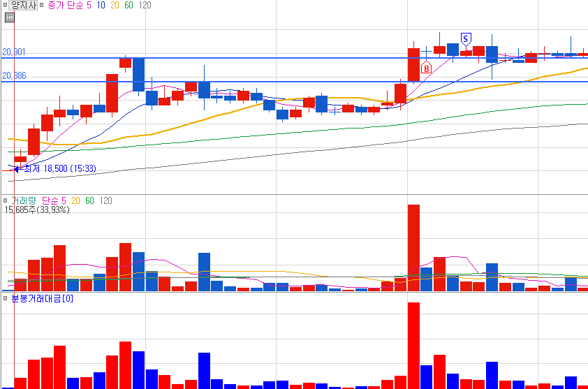This screenshot has width=588, height=389.
Task: Click the 20,901 horizontal price line label
Action: [x=14, y=52]
